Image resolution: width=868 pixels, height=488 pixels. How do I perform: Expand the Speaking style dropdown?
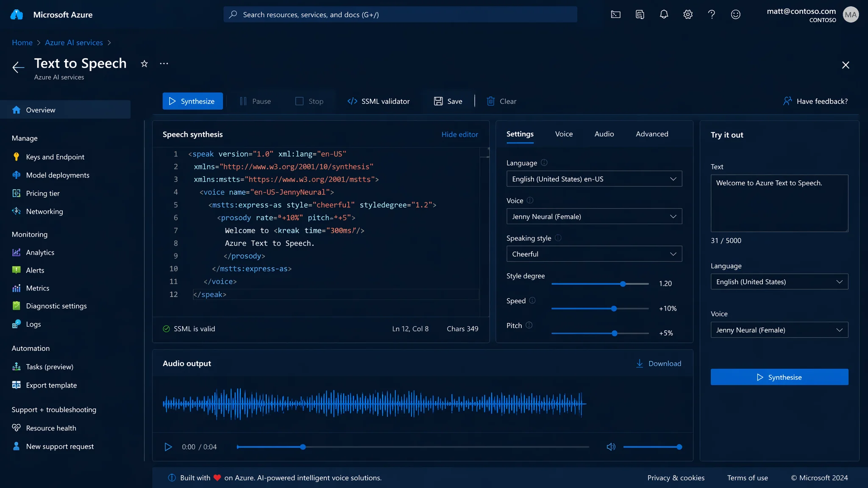click(594, 254)
